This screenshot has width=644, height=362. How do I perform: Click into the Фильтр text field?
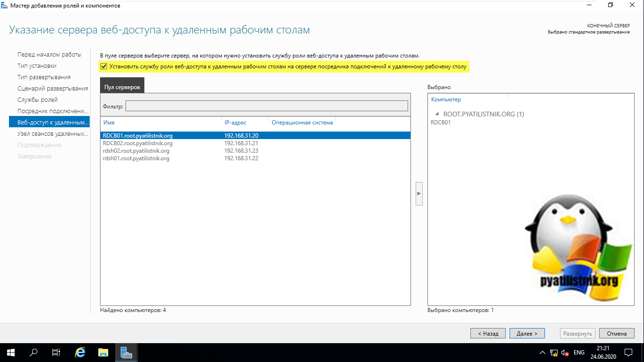(x=267, y=106)
